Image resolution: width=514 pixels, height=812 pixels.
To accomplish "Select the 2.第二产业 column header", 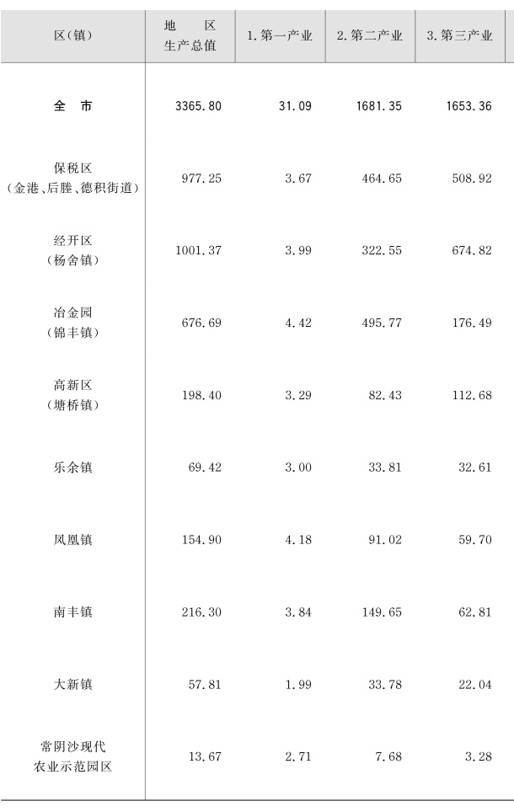I will point(370,35).
